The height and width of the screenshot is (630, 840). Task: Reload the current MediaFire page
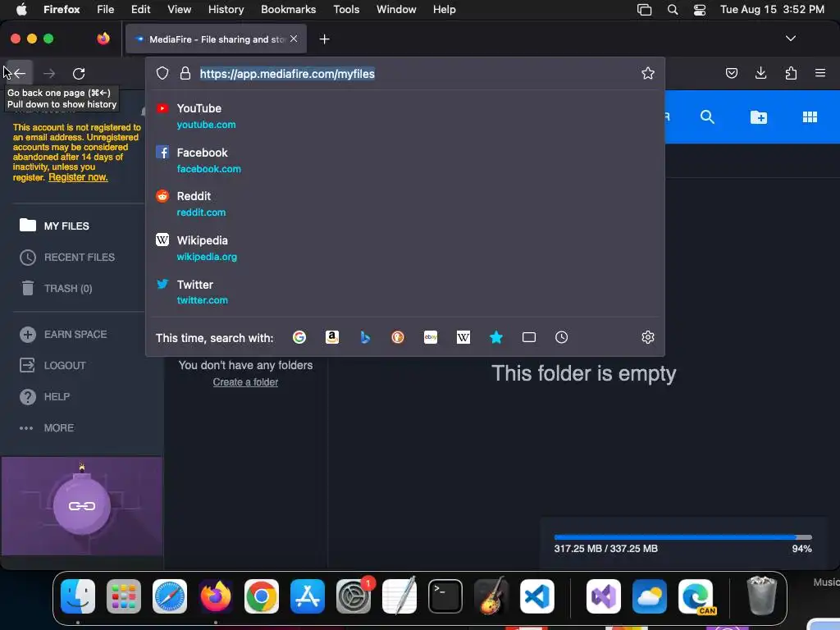click(79, 73)
